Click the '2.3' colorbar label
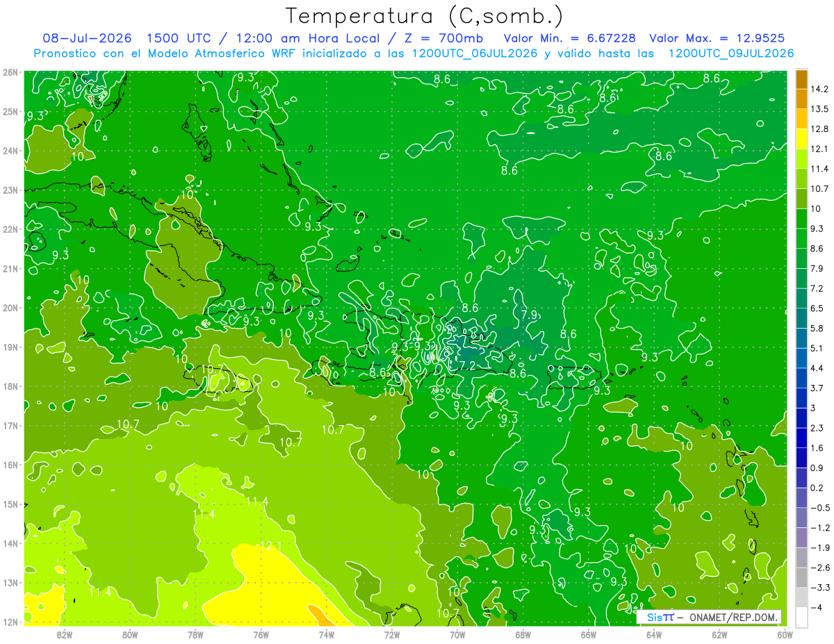 817,428
